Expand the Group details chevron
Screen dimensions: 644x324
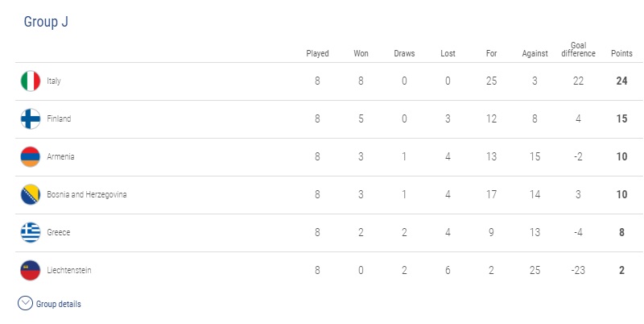(25, 303)
